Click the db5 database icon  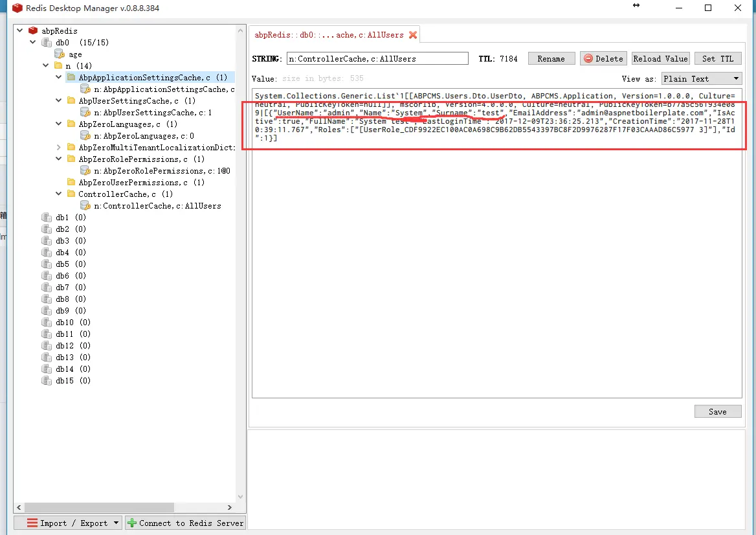pos(47,264)
